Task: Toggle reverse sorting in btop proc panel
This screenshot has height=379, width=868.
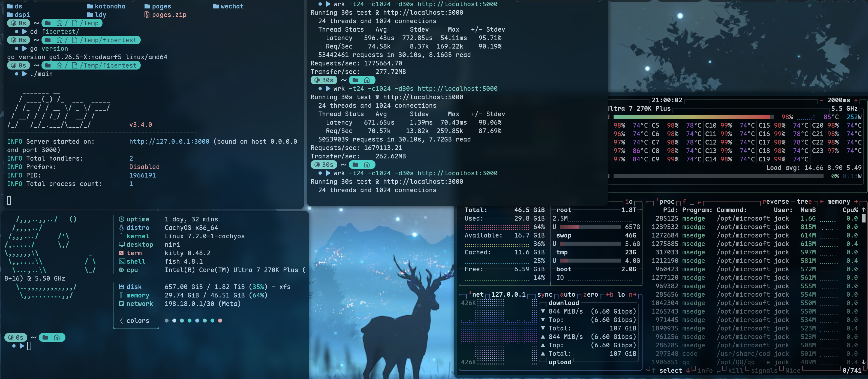Action: 776,202
